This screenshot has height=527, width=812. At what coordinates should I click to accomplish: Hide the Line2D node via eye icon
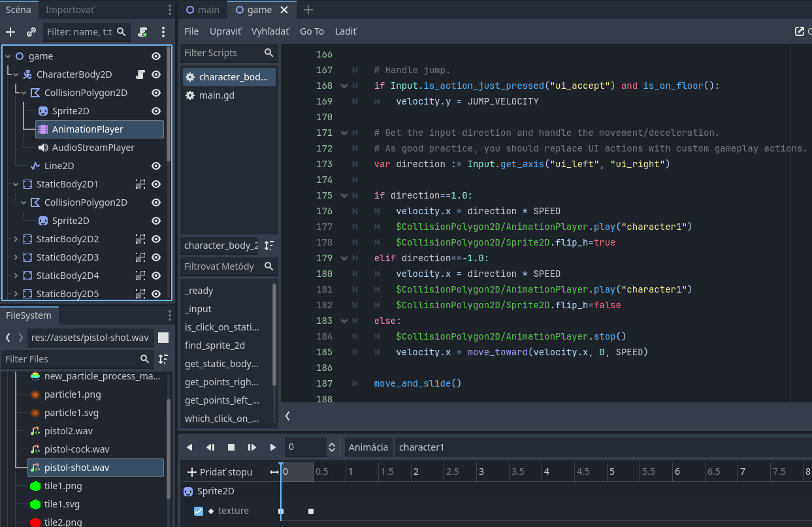click(x=156, y=166)
